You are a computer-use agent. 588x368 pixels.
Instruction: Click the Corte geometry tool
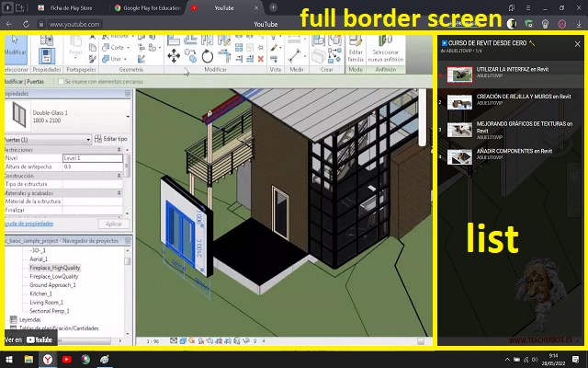point(112,47)
